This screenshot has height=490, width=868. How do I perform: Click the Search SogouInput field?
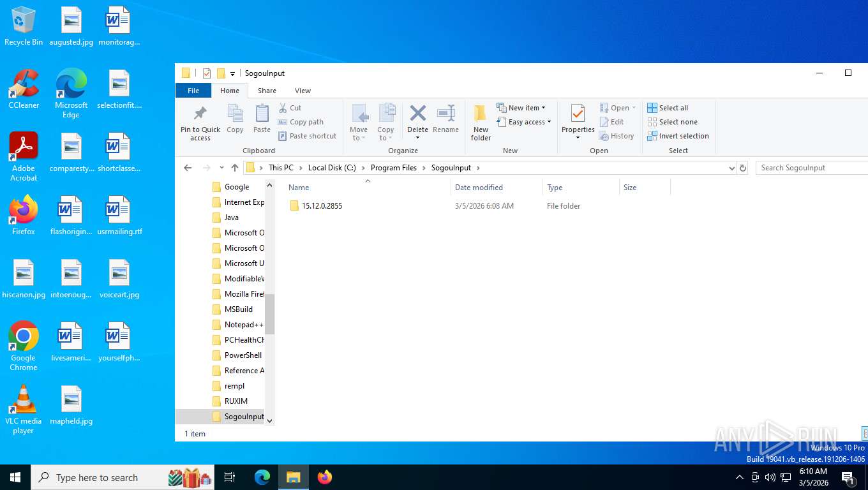tap(811, 168)
